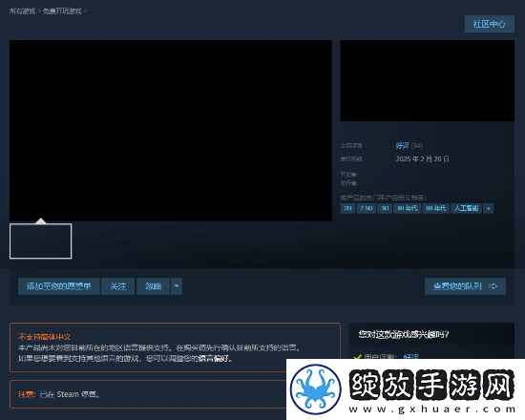525x420 pixels.
Task: Click the 不支持简体中文 notice heading
Action: 44,337
